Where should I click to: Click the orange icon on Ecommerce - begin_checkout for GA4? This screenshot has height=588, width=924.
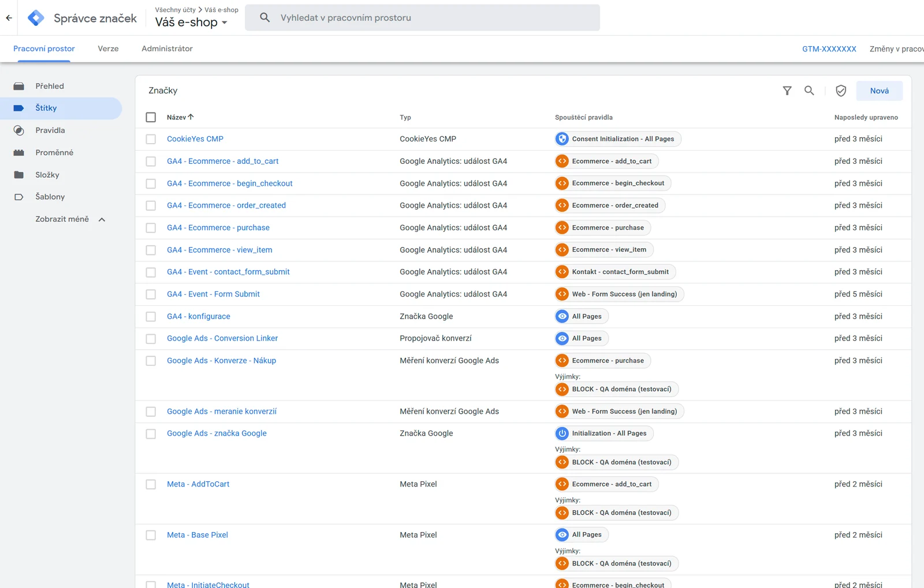coord(562,183)
